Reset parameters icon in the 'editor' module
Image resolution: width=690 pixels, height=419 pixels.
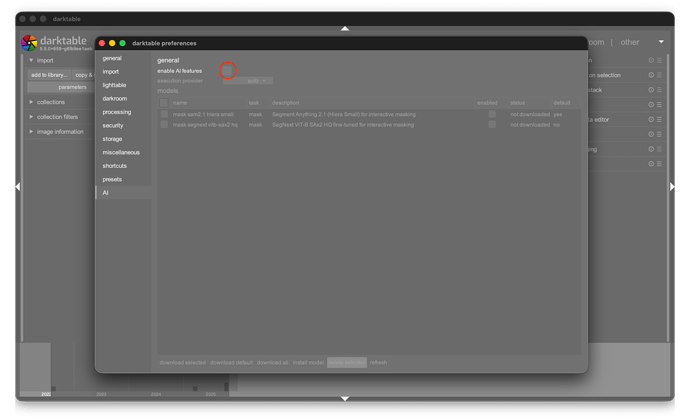pyautogui.click(x=651, y=119)
